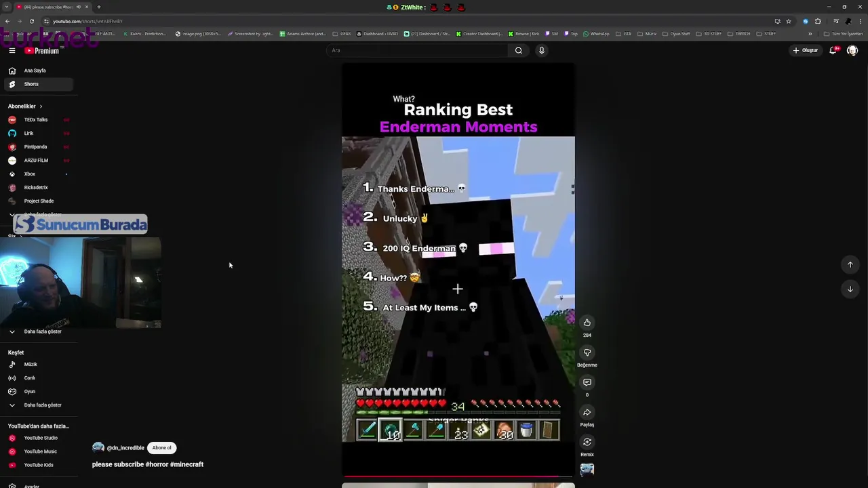Select Shorts in the sidebar
This screenshot has height=488, width=868.
click(x=37, y=84)
